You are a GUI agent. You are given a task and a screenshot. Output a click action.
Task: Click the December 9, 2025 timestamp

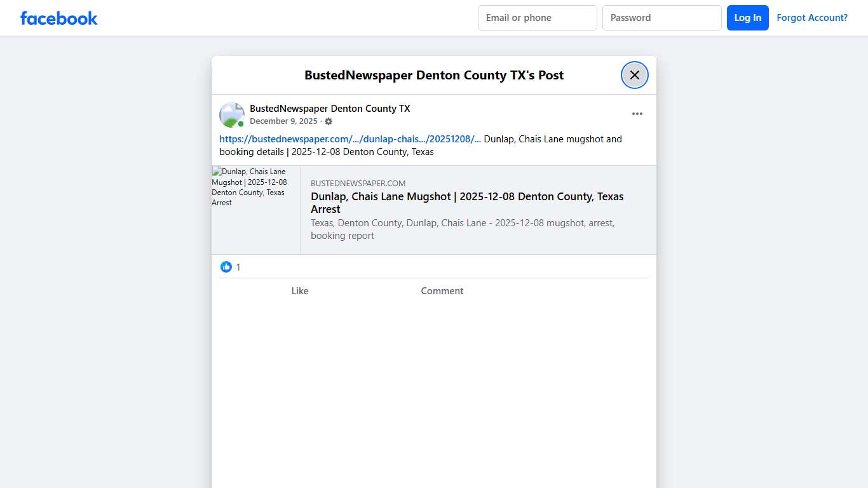point(283,121)
